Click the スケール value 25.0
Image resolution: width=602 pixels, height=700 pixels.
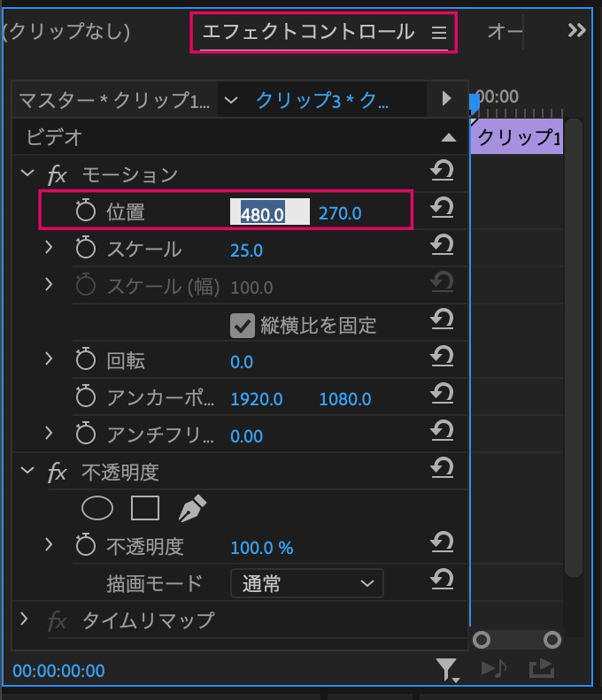pyautogui.click(x=246, y=250)
